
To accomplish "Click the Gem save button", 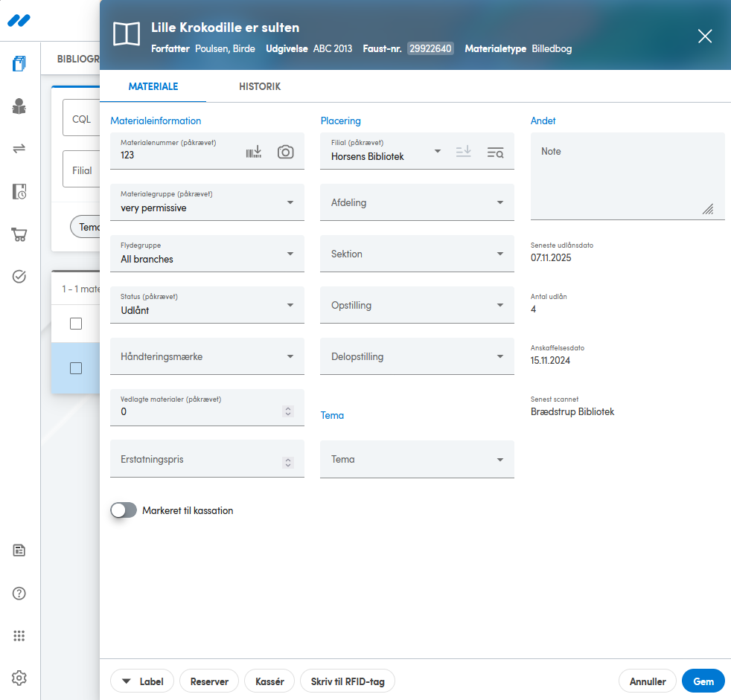I will (703, 681).
